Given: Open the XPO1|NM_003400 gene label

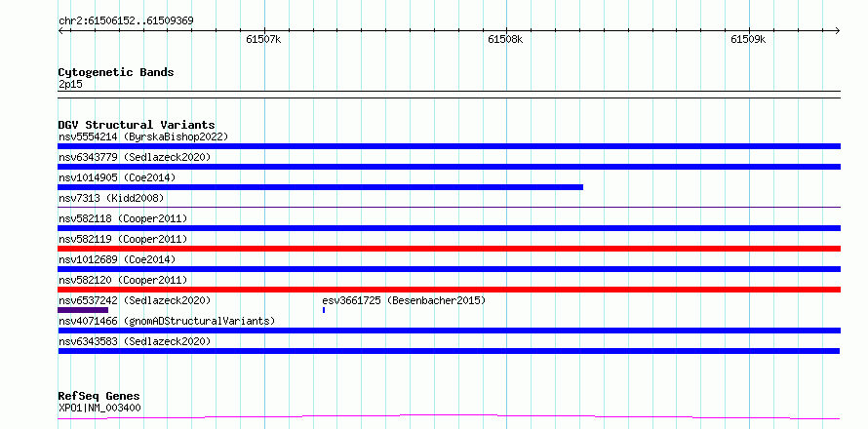Looking at the screenshot, I should [99, 408].
